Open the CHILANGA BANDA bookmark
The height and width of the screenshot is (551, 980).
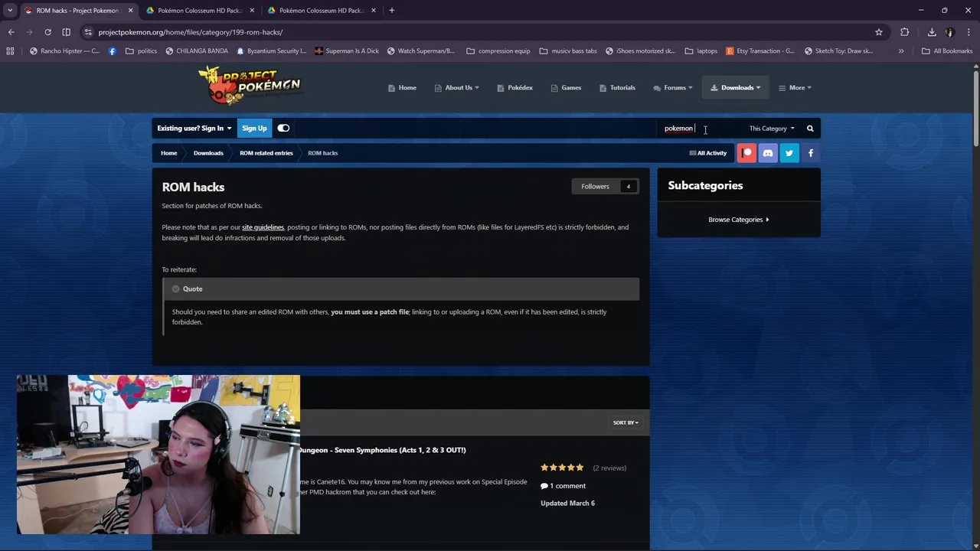[197, 51]
